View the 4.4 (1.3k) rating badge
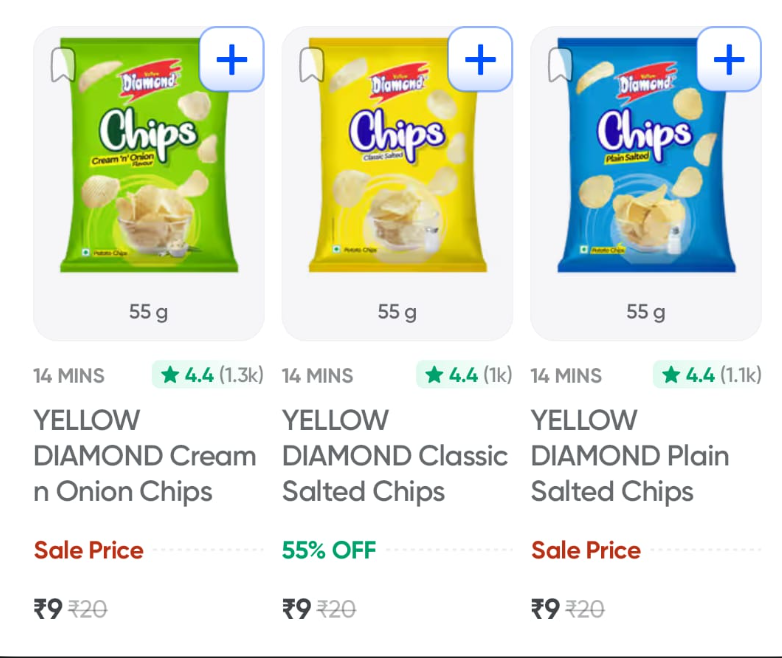This screenshot has width=782, height=658. pyautogui.click(x=210, y=375)
